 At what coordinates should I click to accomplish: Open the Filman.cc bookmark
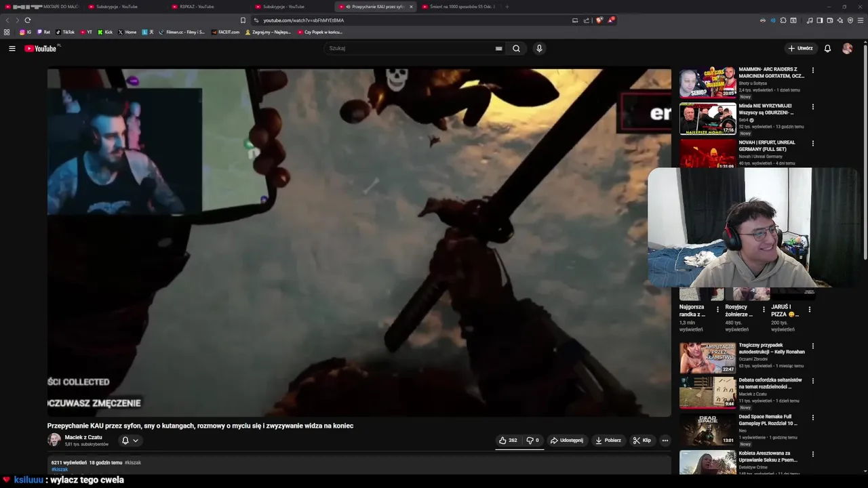pyautogui.click(x=182, y=32)
